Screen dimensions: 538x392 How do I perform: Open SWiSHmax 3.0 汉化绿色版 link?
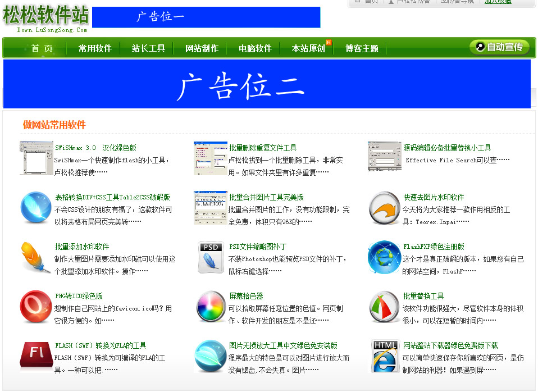point(95,148)
